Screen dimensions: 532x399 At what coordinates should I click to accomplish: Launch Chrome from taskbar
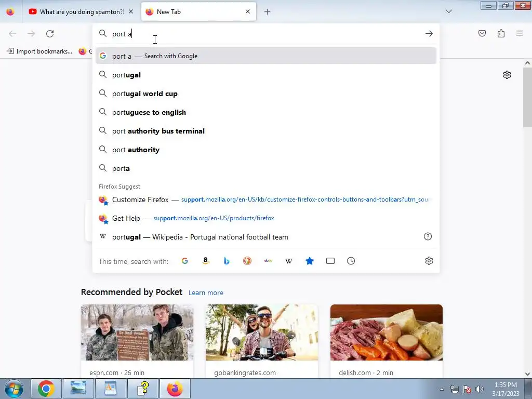(46, 389)
